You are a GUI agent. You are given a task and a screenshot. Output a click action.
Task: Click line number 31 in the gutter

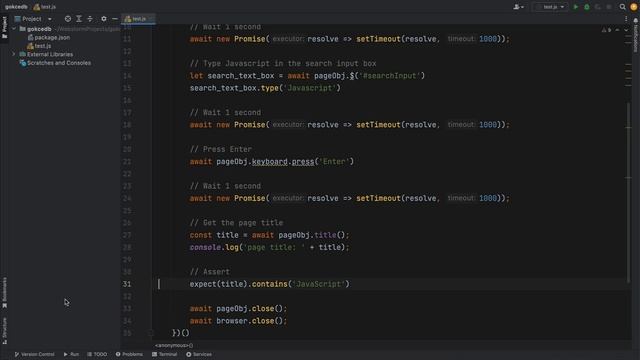pyautogui.click(x=127, y=284)
